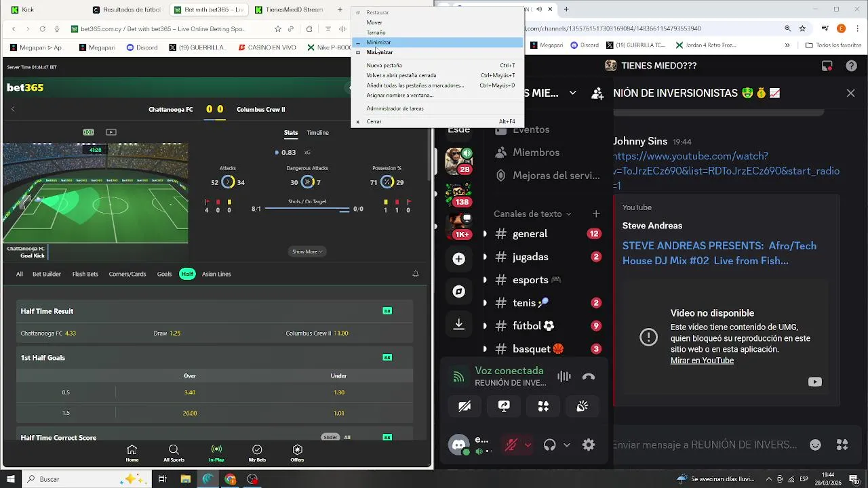
Task: Open In-Play section in bet365 bottom bar
Action: pyautogui.click(x=216, y=453)
